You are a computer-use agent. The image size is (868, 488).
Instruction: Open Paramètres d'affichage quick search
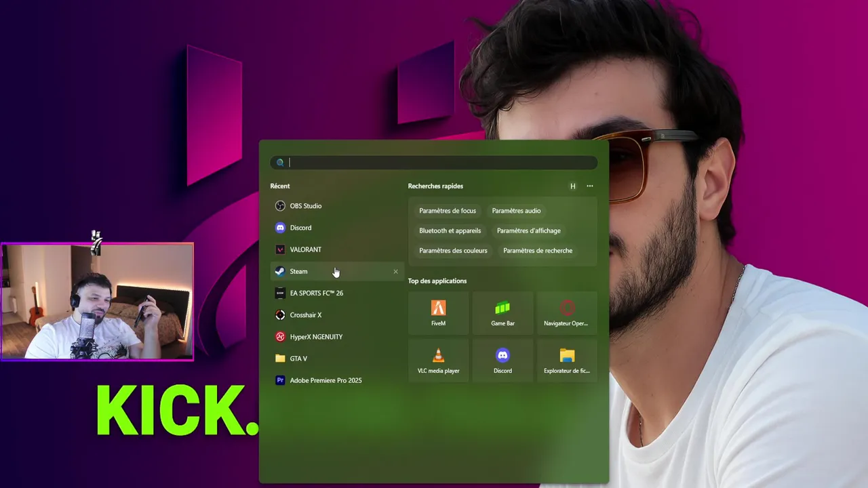click(x=529, y=230)
